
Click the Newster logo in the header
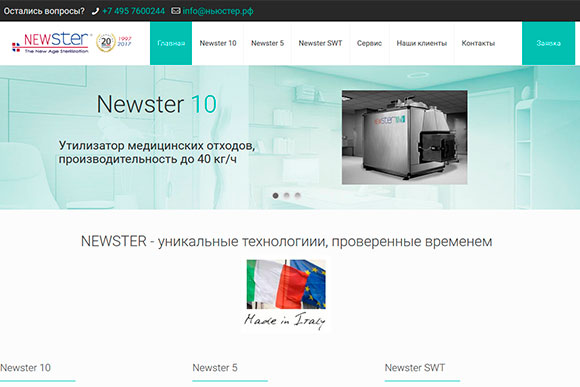pos(51,43)
